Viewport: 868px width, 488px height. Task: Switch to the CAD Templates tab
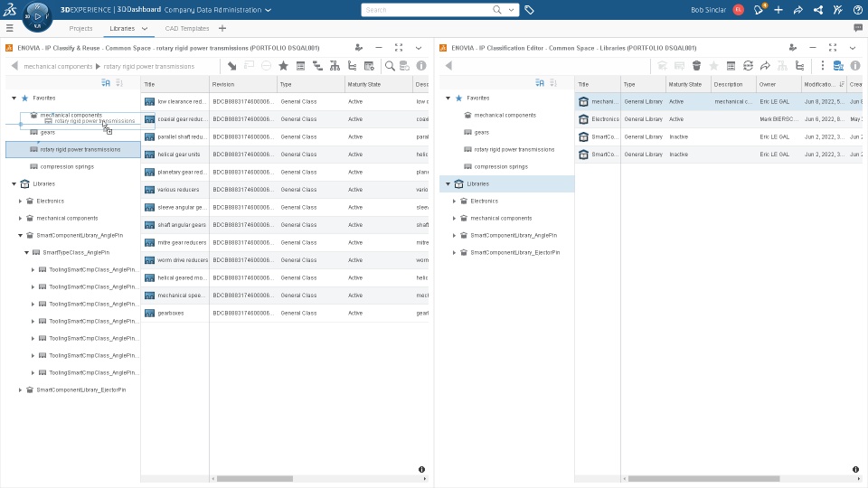tap(187, 28)
